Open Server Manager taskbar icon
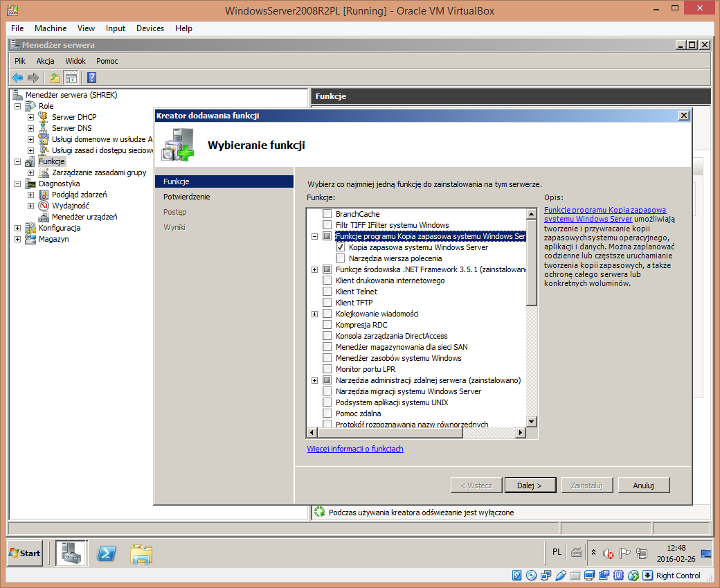 71,553
